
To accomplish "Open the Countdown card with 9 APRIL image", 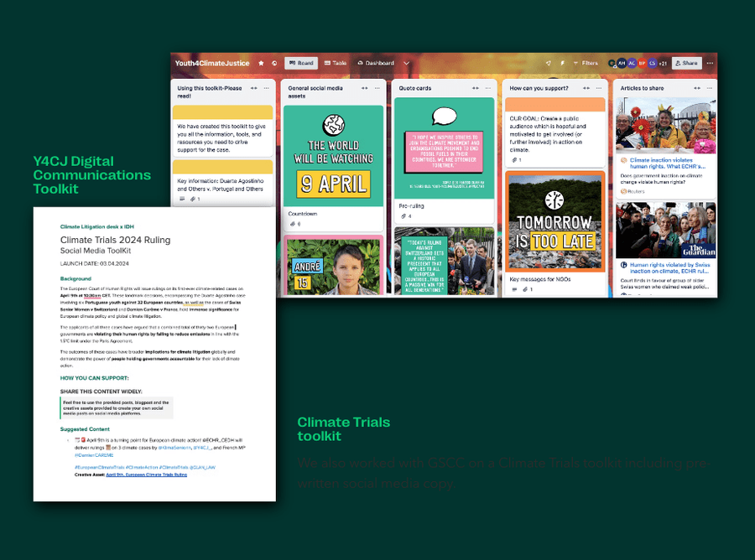I will click(333, 169).
